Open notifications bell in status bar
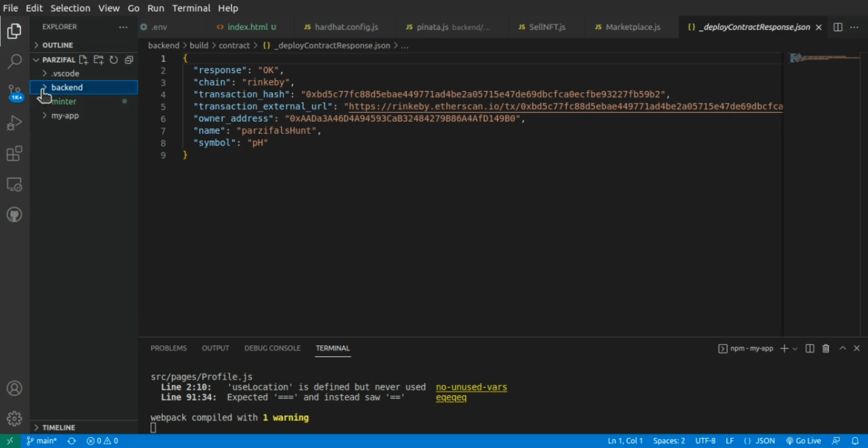This screenshot has width=868, height=448. 855,441
